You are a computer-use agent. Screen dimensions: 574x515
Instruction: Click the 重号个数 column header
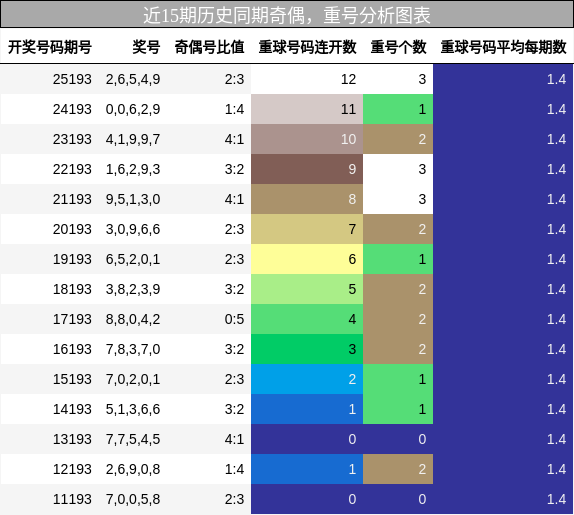pyautogui.click(x=398, y=47)
